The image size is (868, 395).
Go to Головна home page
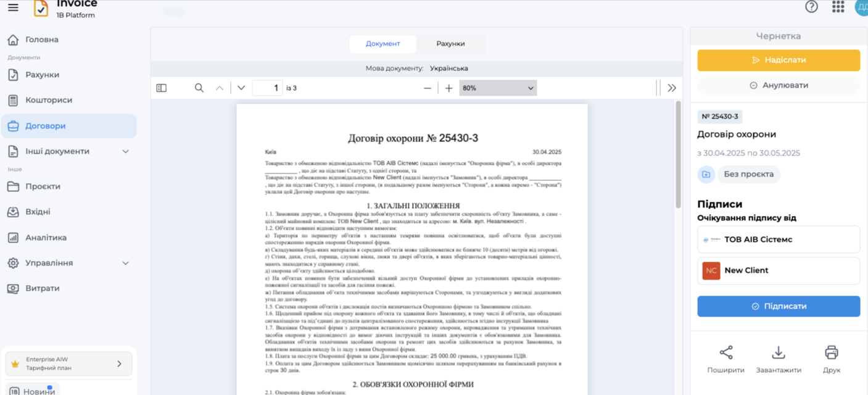(42, 39)
